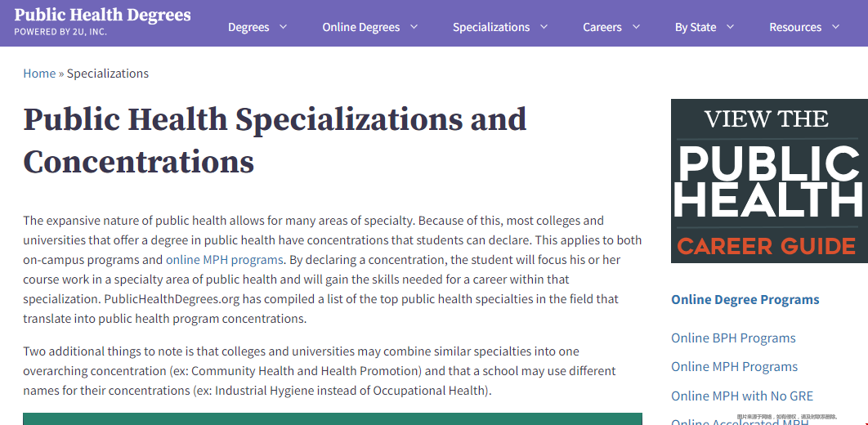
Task: Click the Online Degree Programs sidebar heading
Action: click(x=745, y=299)
